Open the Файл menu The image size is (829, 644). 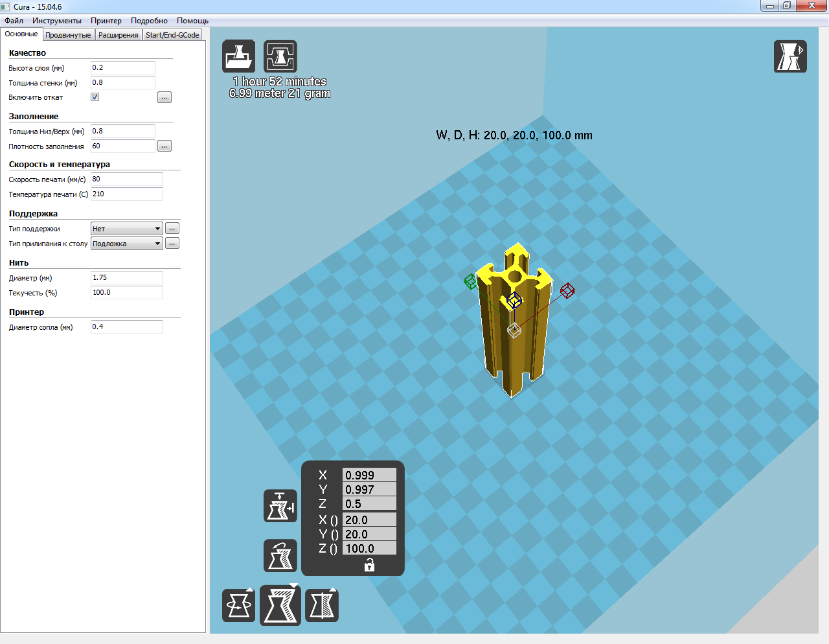[x=14, y=21]
